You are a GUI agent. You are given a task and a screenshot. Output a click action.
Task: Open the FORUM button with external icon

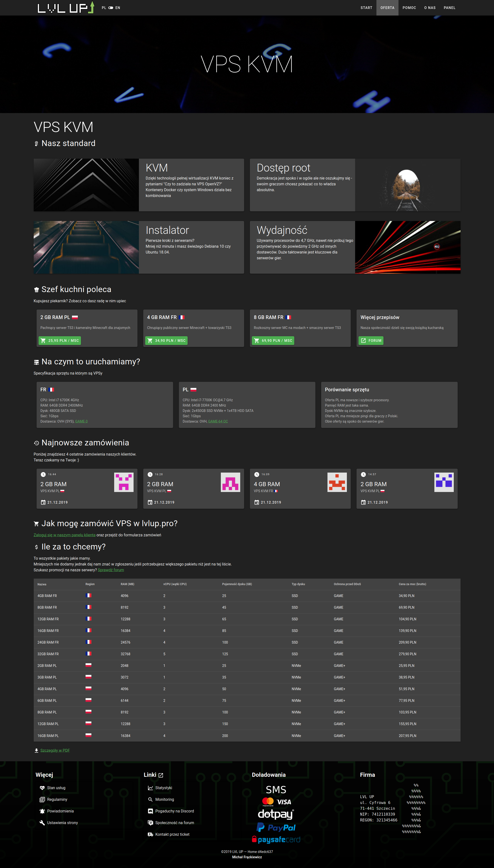click(371, 340)
